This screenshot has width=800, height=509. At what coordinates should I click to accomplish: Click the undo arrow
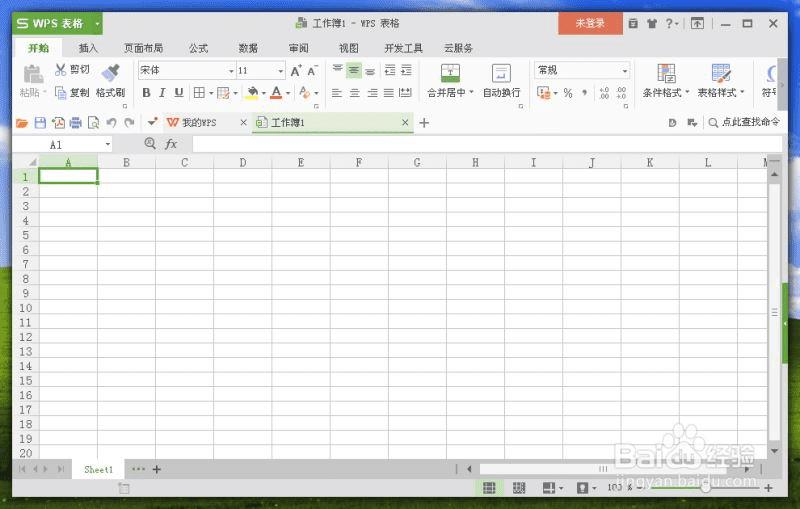(112, 123)
